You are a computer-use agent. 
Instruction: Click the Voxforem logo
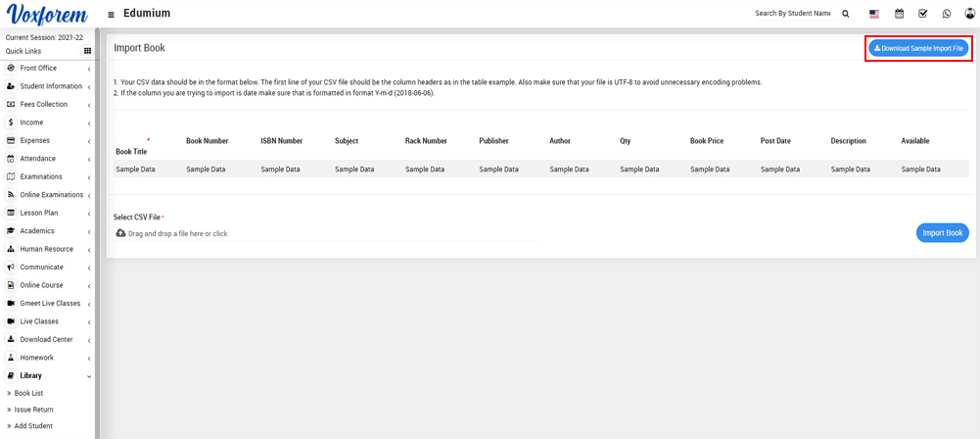click(x=47, y=15)
